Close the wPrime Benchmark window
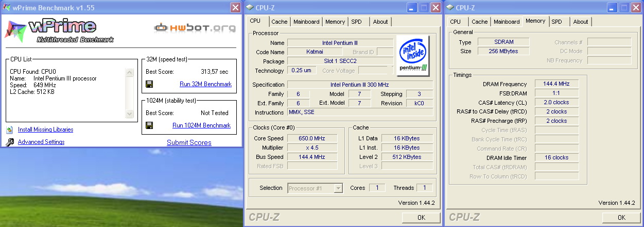644x227 pixels. click(x=235, y=7)
